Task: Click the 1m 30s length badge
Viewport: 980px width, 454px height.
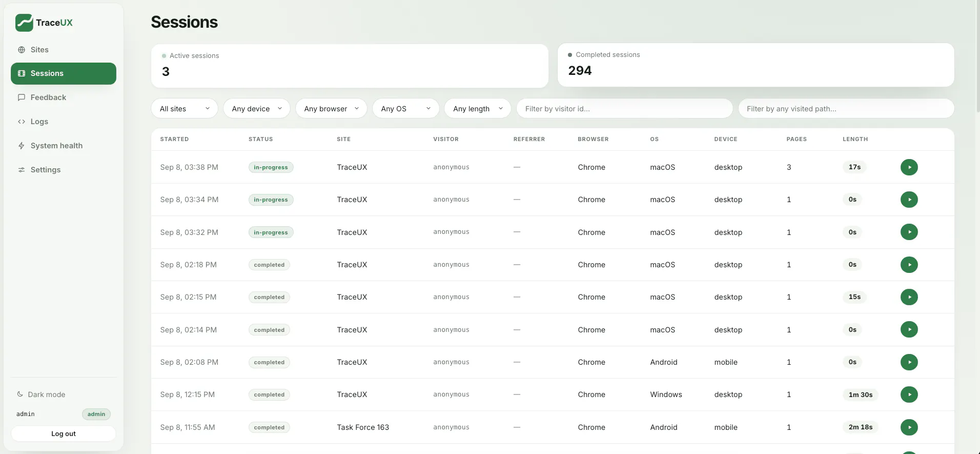Action: pos(860,394)
